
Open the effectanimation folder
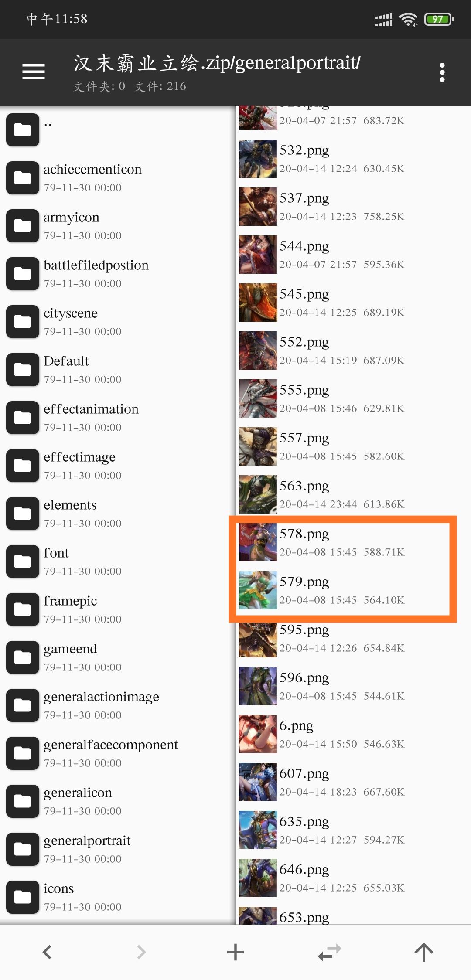coord(118,417)
